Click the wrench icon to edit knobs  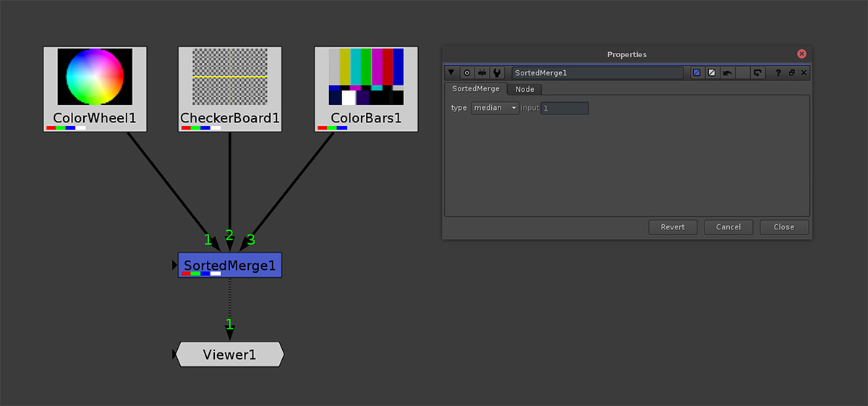[497, 73]
